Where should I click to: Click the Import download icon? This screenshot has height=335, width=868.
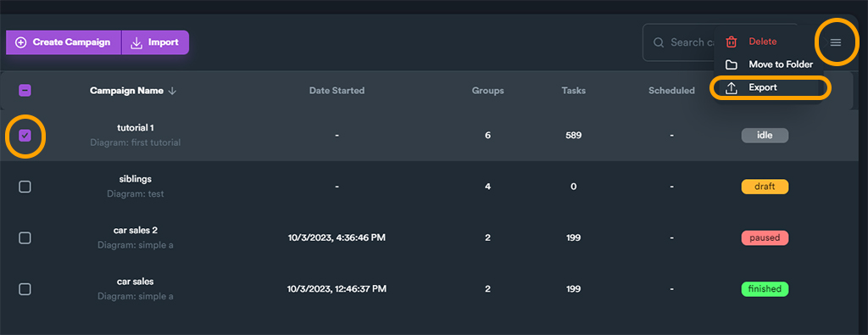tap(136, 42)
